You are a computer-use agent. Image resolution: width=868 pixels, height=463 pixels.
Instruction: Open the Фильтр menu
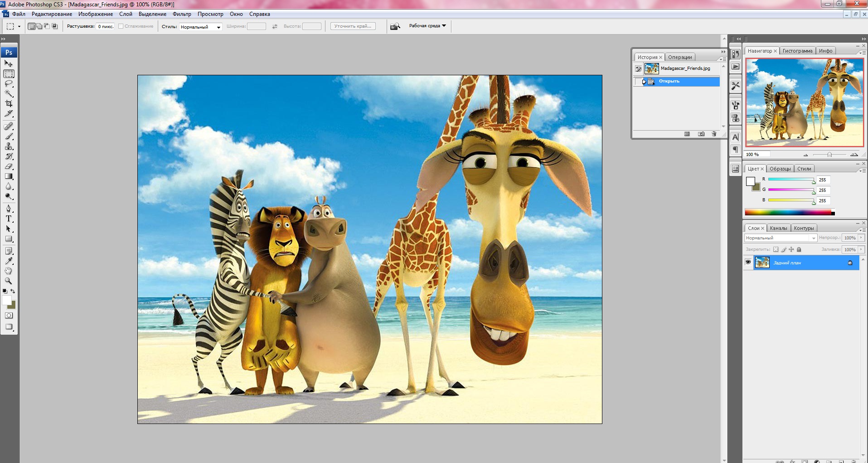coord(182,14)
